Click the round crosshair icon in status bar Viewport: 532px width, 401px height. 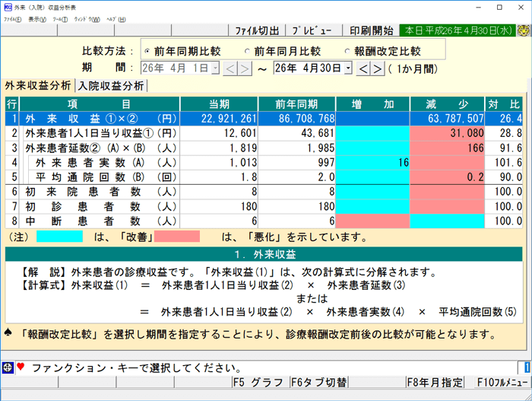coord(8,368)
